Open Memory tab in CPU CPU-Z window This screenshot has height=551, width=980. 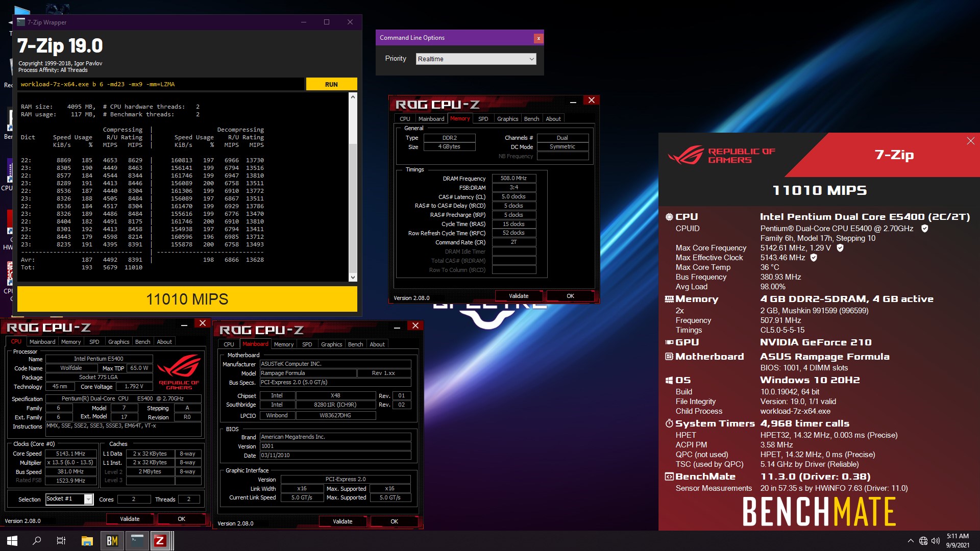coord(71,342)
